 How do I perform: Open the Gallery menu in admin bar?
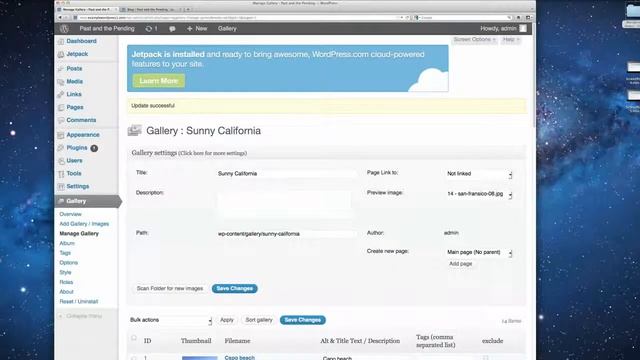227,29
